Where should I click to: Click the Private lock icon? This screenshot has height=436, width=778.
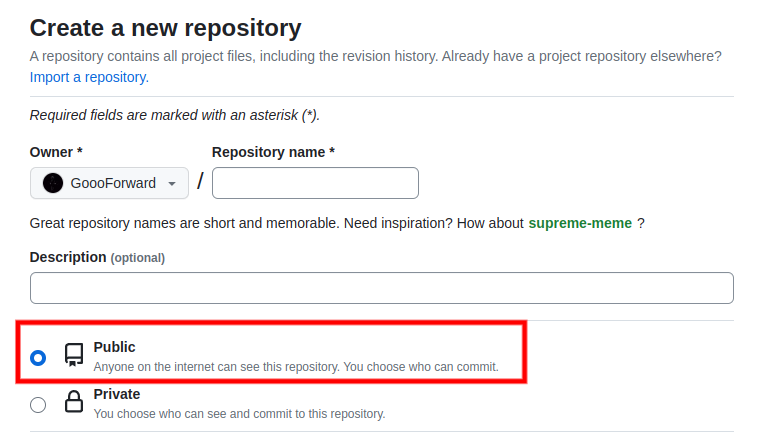74,401
